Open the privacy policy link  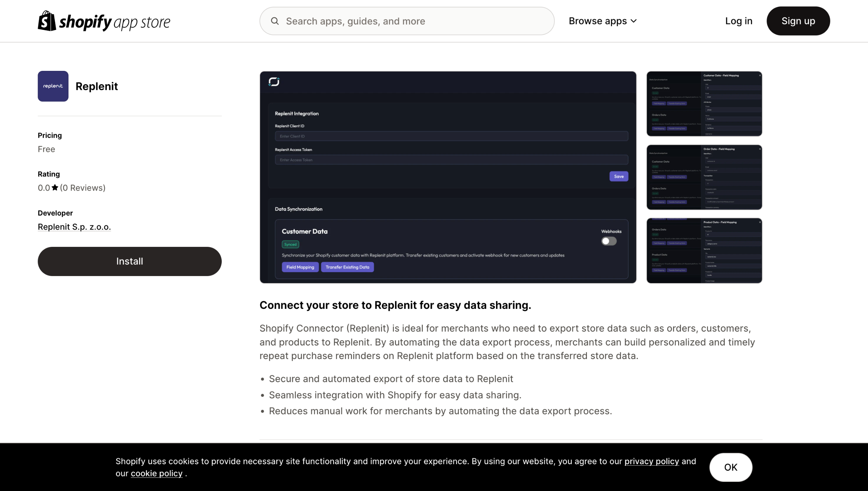click(x=652, y=461)
